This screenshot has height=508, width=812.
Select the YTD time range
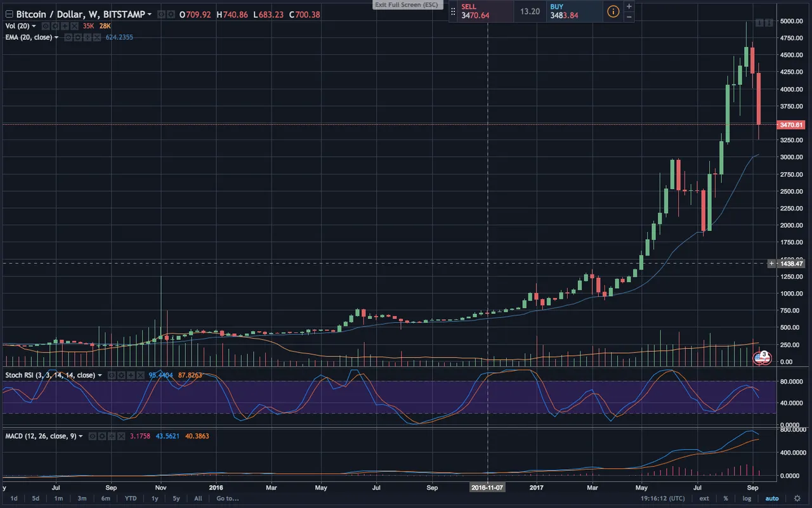131,498
